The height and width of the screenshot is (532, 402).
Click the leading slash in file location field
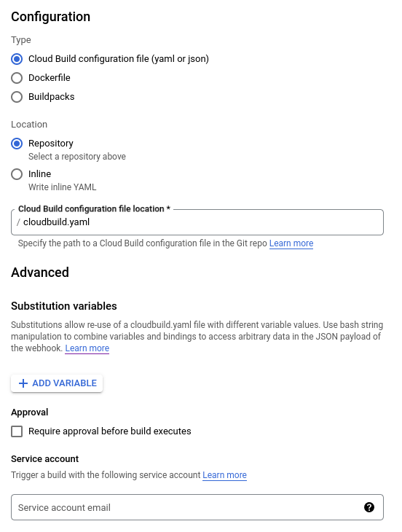tap(18, 222)
